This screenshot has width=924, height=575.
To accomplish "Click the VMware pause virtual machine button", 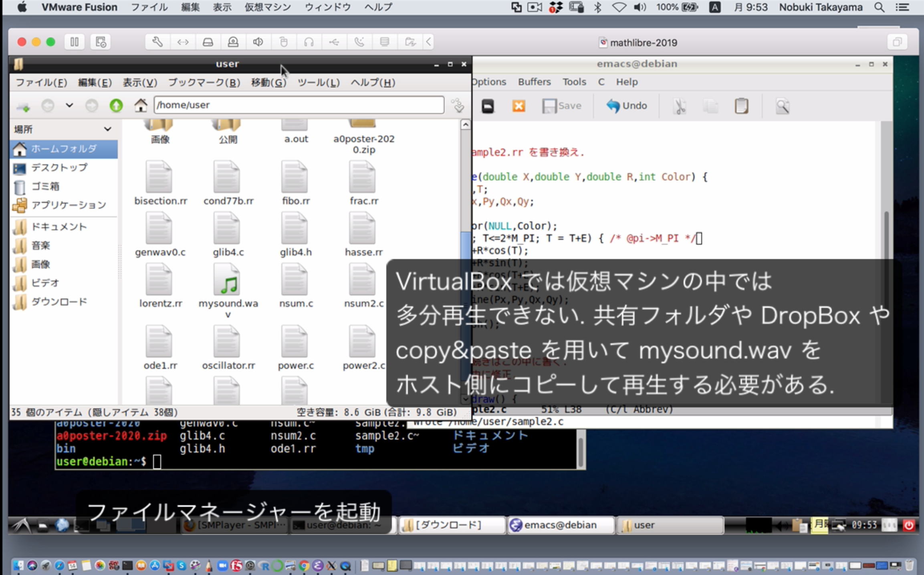I will (75, 42).
